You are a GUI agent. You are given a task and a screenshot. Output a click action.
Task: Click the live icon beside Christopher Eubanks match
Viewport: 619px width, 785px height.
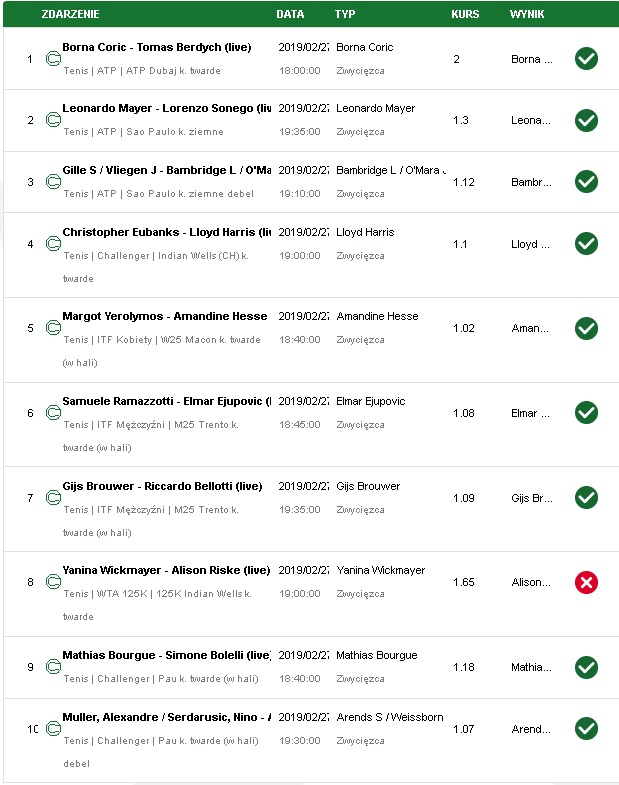pyautogui.click(x=53, y=244)
